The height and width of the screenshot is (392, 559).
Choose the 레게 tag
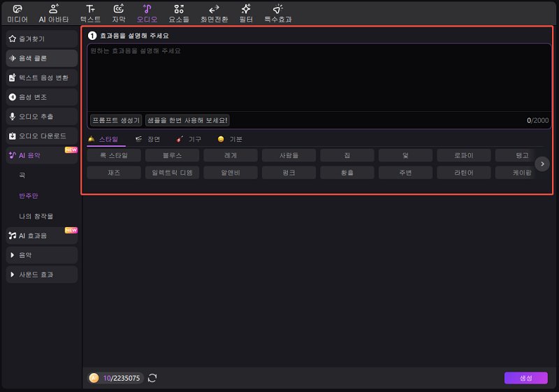tap(231, 155)
